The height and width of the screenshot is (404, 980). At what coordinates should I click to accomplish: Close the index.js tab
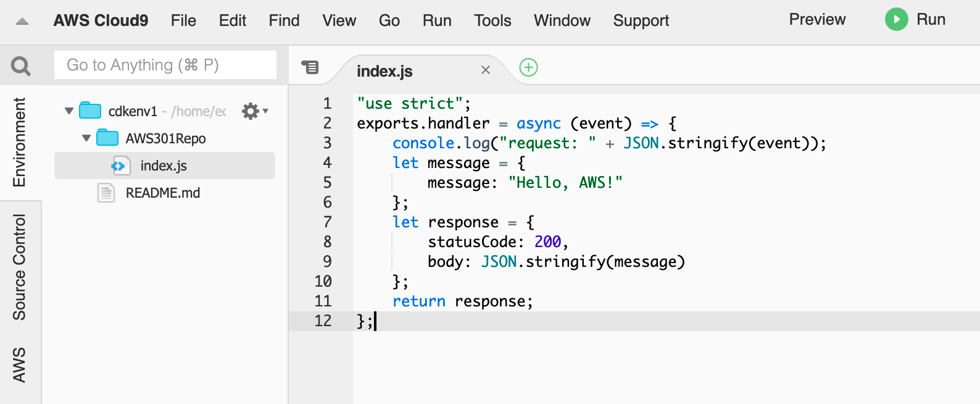pyautogui.click(x=486, y=70)
